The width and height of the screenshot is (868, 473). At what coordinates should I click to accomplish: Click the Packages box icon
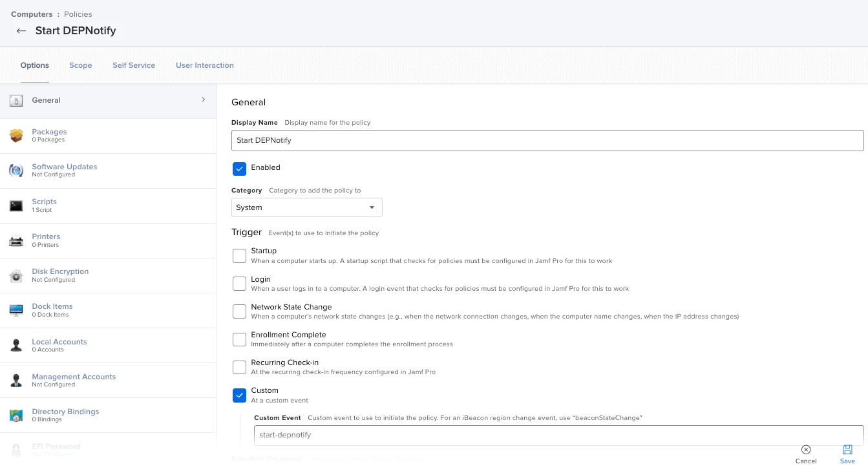coord(16,135)
